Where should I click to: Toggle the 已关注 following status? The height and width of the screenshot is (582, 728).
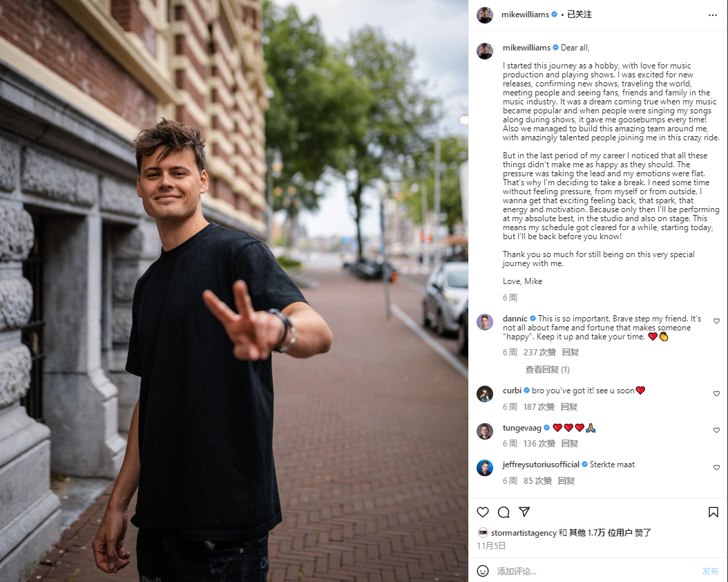point(579,15)
